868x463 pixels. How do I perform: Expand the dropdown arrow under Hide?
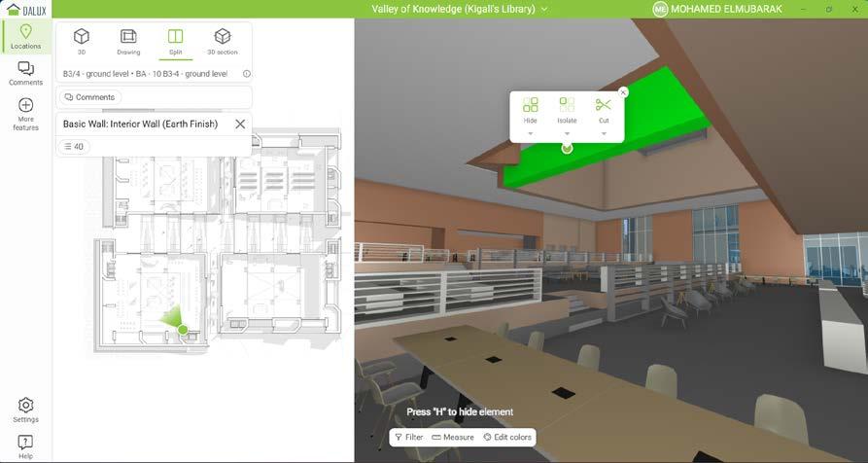[x=531, y=133]
